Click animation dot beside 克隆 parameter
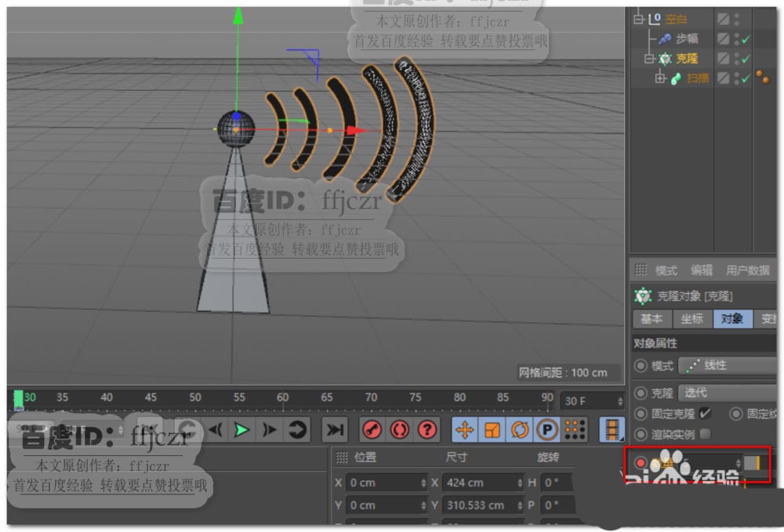 pos(641,393)
